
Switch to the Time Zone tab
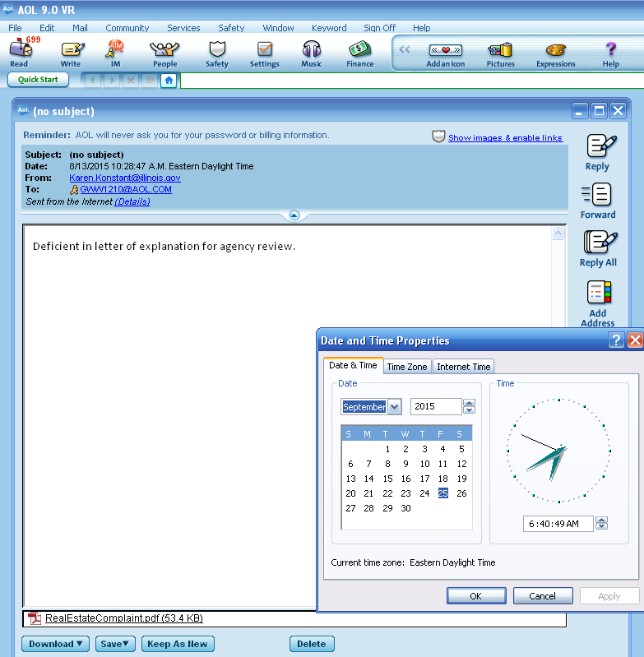coord(407,367)
